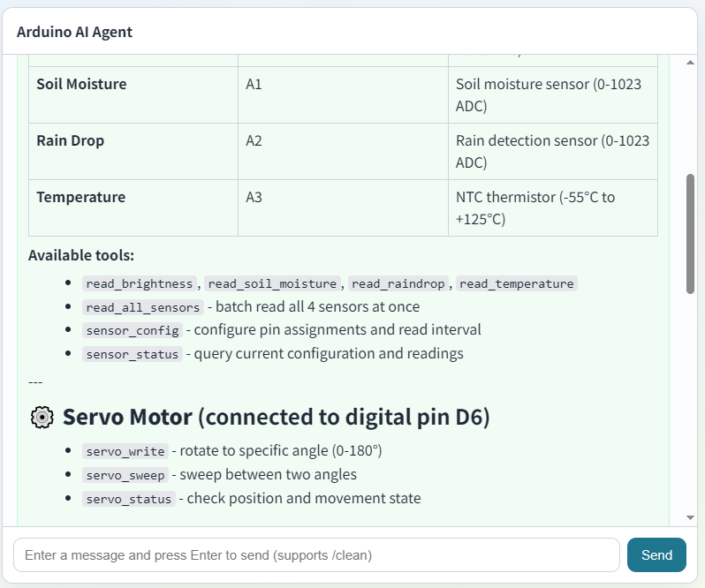This screenshot has height=588, width=705.
Task: Focus the message input field
Action: (316, 554)
